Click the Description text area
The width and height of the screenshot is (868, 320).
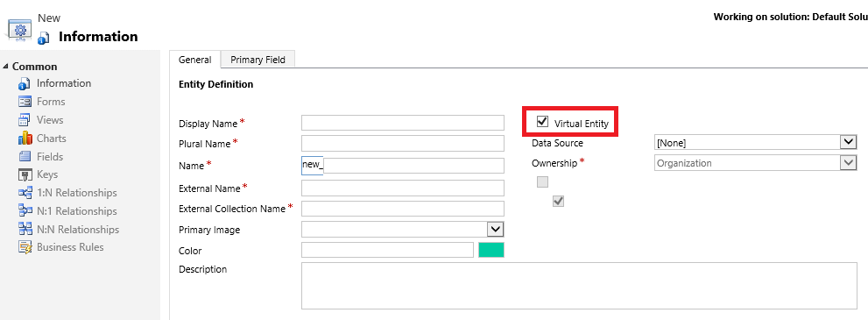(x=579, y=286)
